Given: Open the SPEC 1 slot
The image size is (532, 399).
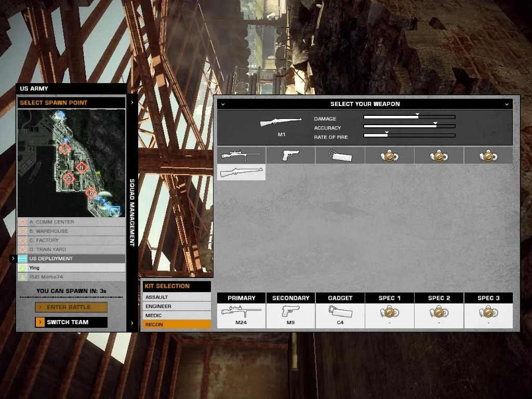Looking at the screenshot, I should tap(390, 311).
